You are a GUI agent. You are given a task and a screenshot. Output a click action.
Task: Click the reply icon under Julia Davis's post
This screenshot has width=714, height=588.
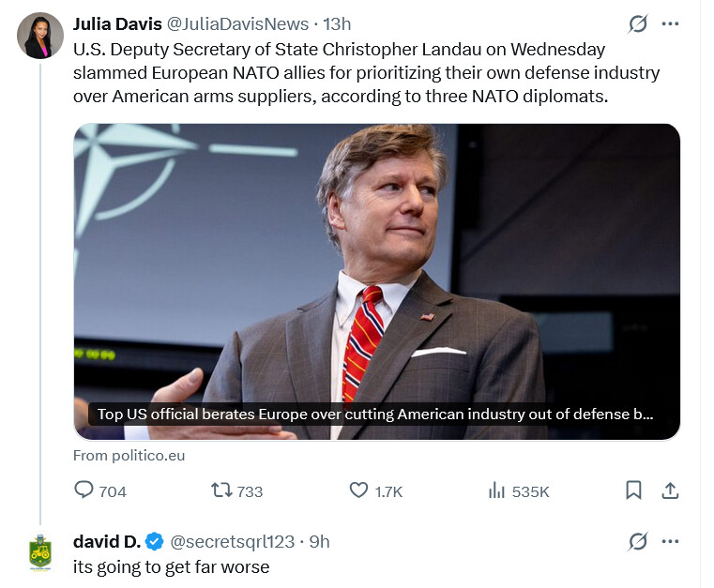84,490
